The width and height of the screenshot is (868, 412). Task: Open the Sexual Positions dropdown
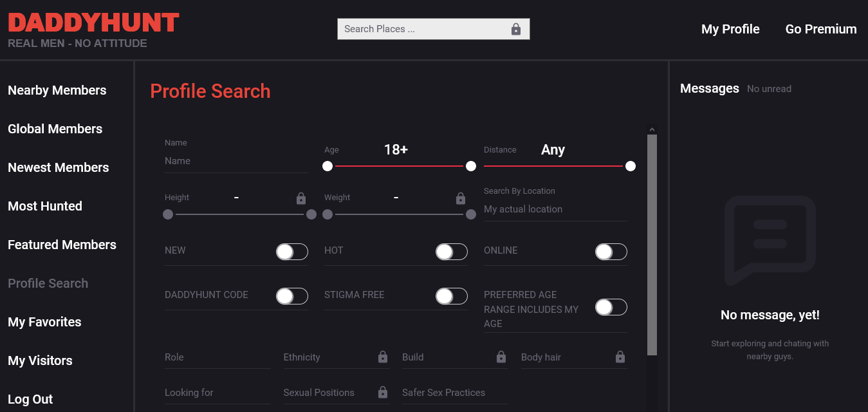coord(337,393)
